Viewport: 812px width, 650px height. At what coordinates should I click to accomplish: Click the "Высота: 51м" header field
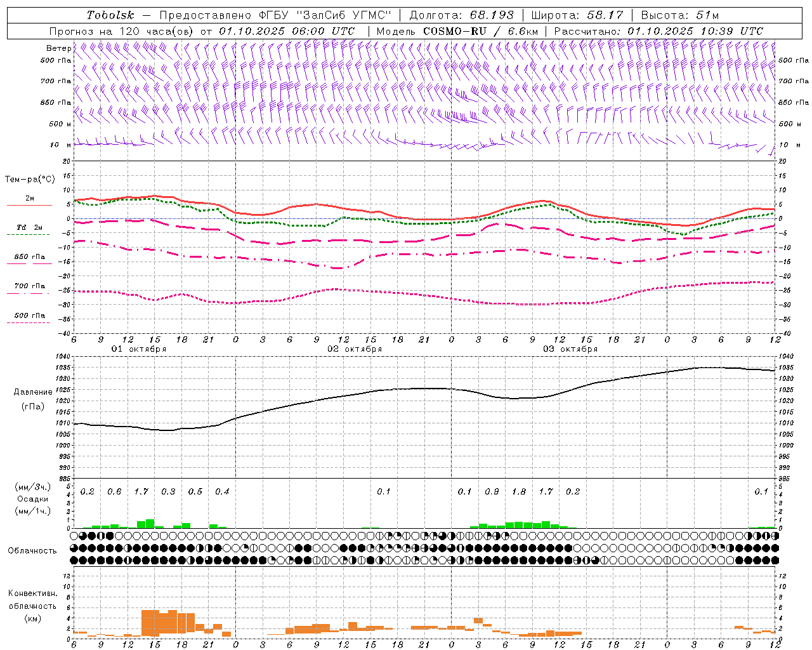coord(680,15)
